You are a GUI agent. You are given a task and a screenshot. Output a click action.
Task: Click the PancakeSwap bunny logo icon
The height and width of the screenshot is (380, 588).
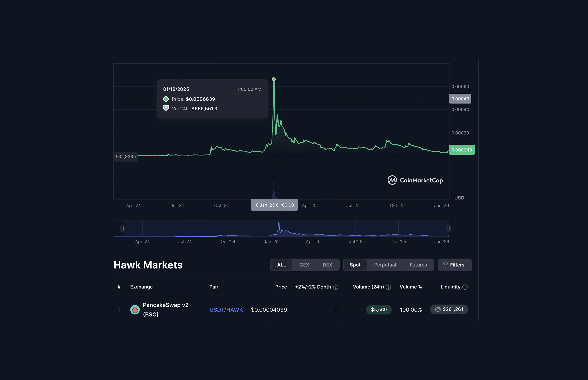135,309
